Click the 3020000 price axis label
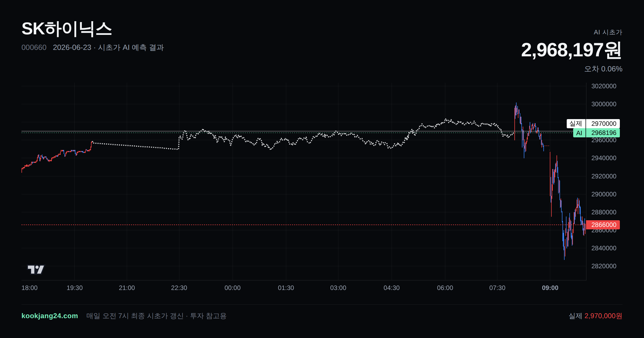This screenshot has height=338, width=644. tap(604, 86)
